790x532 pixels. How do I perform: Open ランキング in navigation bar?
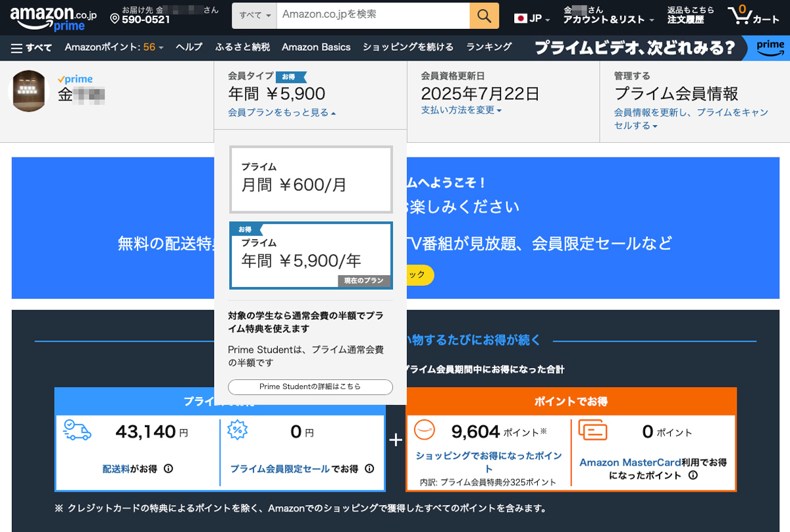(489, 47)
